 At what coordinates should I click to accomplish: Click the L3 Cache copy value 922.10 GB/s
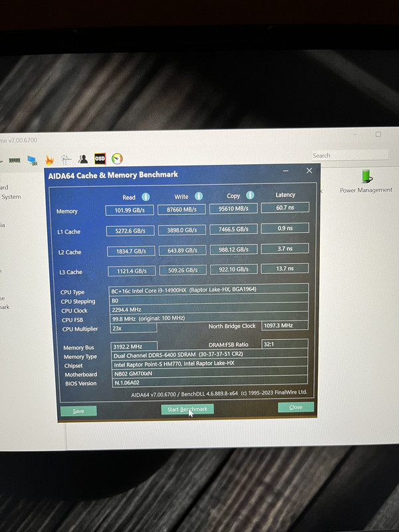(x=234, y=269)
